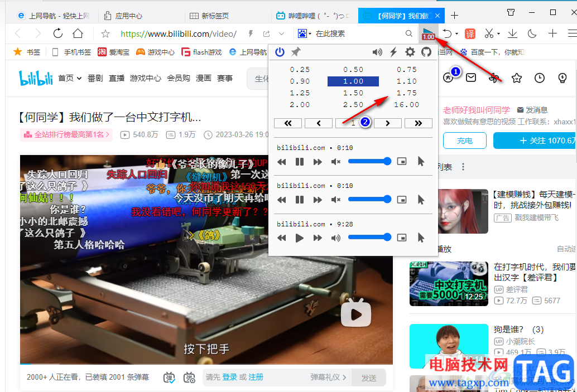The height and width of the screenshot is (392, 577).
Task: Set playback speed to 1.75
Action: (x=407, y=93)
